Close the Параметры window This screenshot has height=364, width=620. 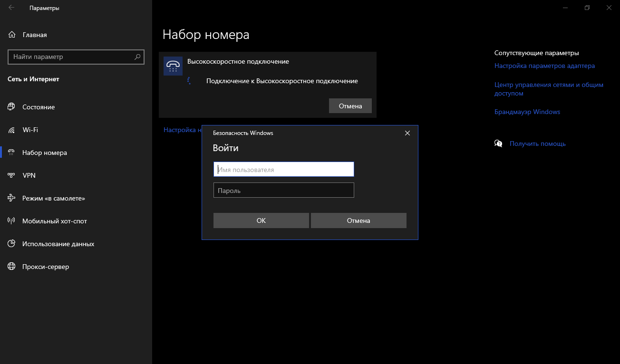pyautogui.click(x=609, y=8)
